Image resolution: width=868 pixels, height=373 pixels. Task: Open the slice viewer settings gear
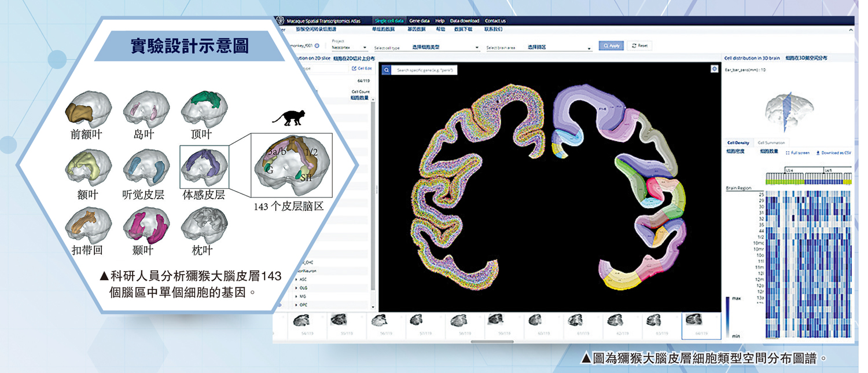(x=714, y=69)
